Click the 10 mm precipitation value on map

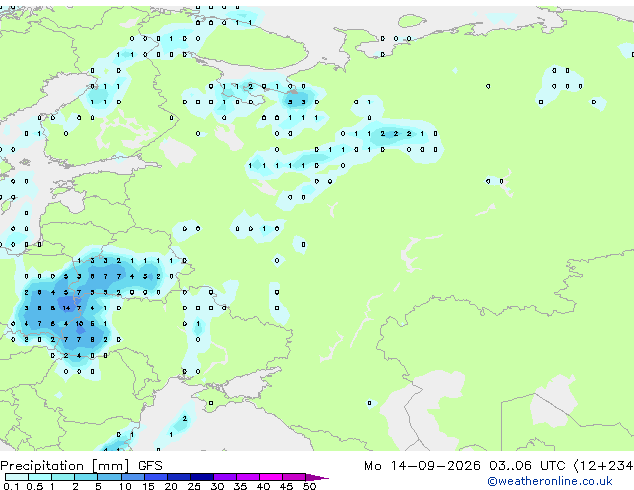pos(79,324)
